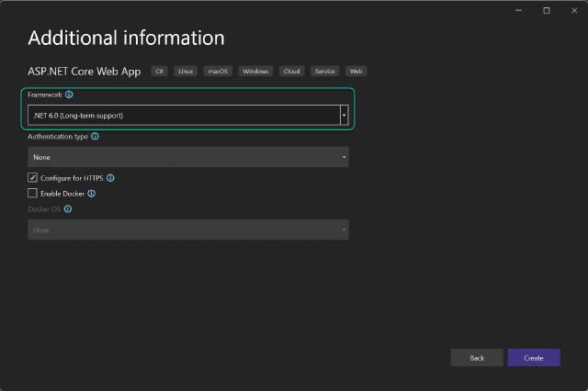Click the C# tag

[x=159, y=71]
